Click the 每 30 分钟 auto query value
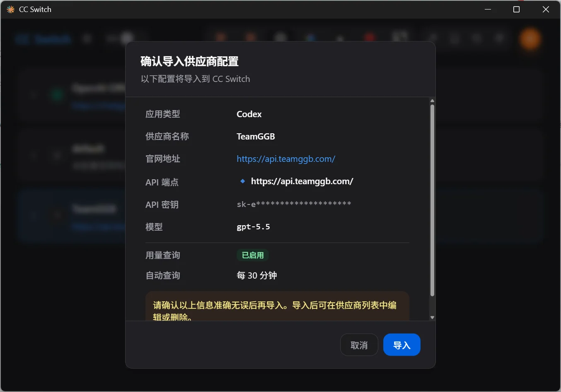The image size is (561, 392). (x=257, y=276)
